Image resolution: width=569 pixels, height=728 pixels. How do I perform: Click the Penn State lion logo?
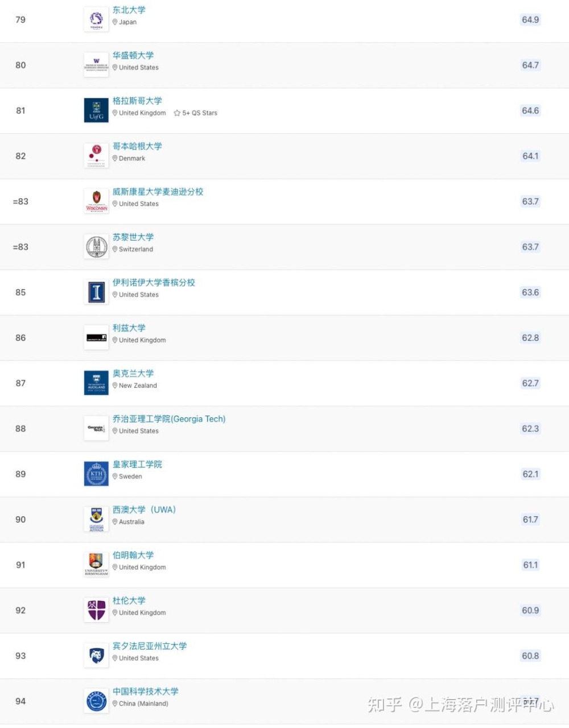click(x=96, y=656)
